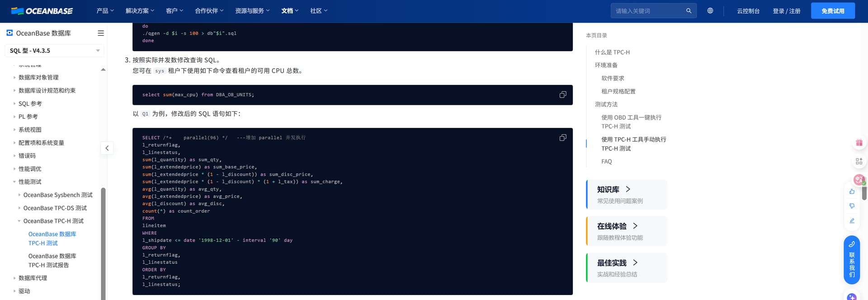Jump to 环境准备 section

click(x=606, y=66)
